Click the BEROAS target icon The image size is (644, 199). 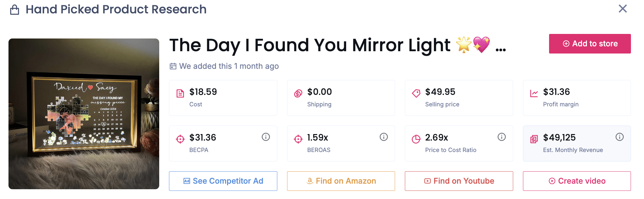[298, 138]
